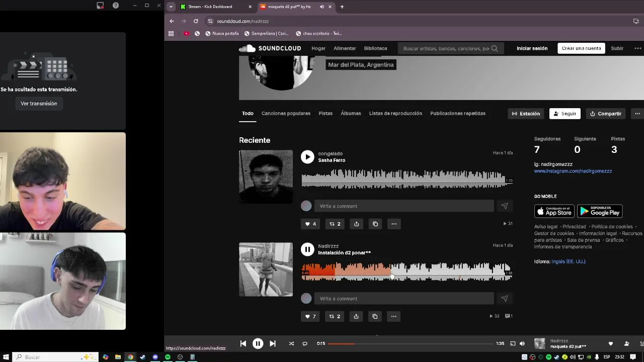
Task: Pause playback in the bottom player bar
Action: (258, 344)
